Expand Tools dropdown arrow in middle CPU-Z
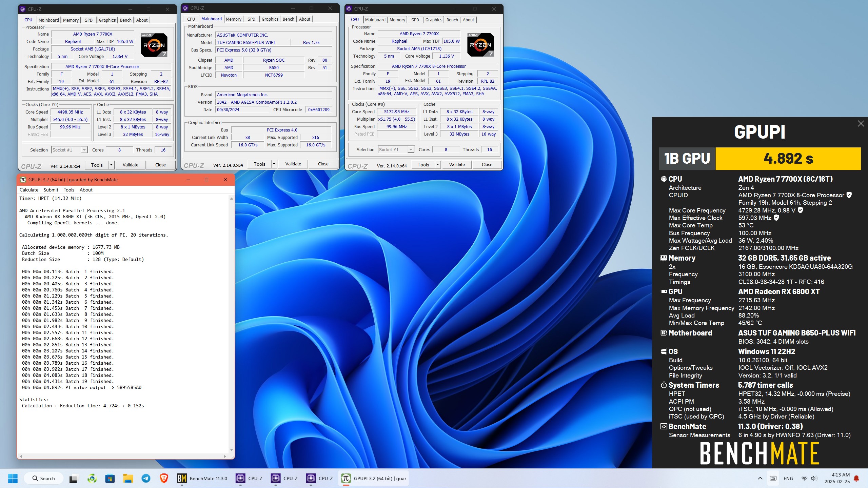The image size is (868, 488). [274, 164]
